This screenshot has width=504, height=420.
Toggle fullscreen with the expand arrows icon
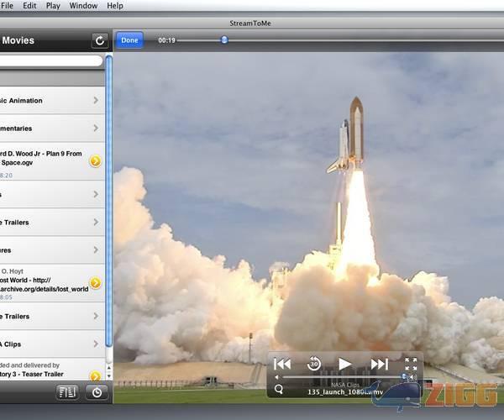[411, 364]
